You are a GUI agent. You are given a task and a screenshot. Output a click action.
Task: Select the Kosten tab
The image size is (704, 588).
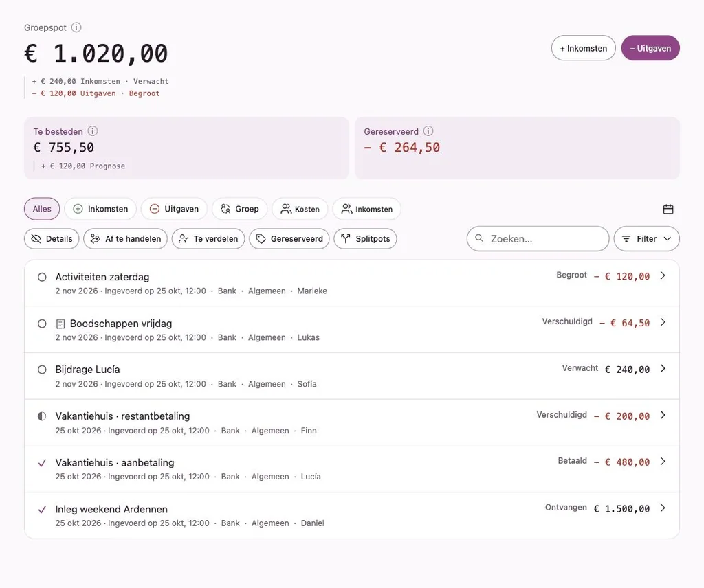[300, 209]
